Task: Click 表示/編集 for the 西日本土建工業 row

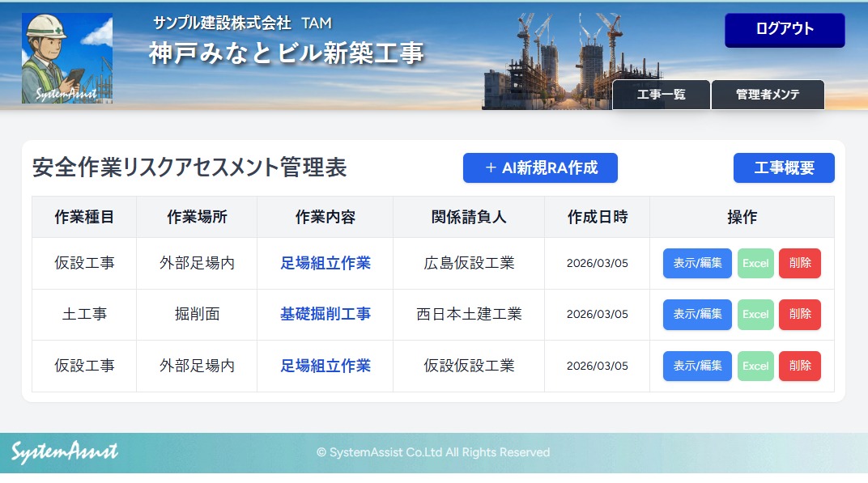Action: coord(696,314)
